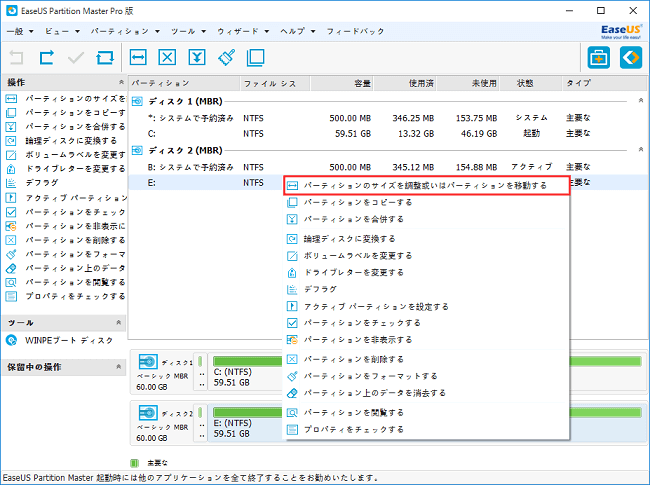This screenshot has width=650, height=485.
Task: Click the Delete partition toolbar icon
Action: [x=167, y=58]
